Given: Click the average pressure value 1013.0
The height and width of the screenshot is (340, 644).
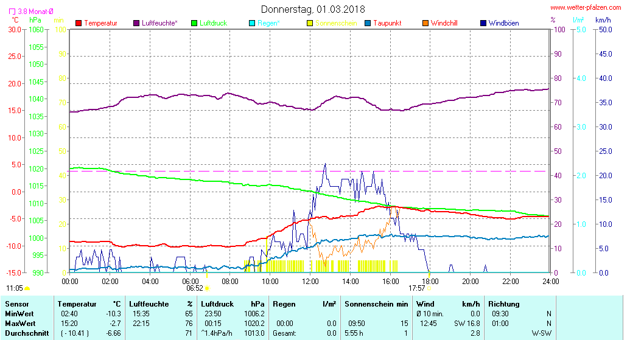Looking at the screenshot, I should (x=254, y=333).
